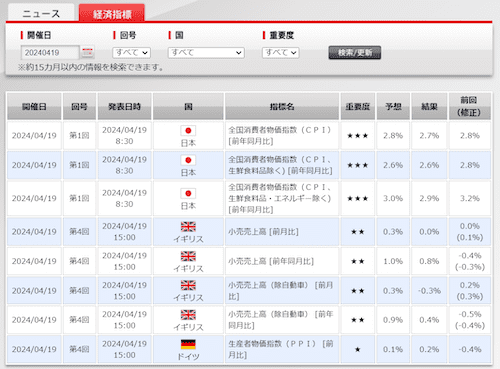Open the 国 country dropdown
The image size is (500, 369).
[206, 53]
